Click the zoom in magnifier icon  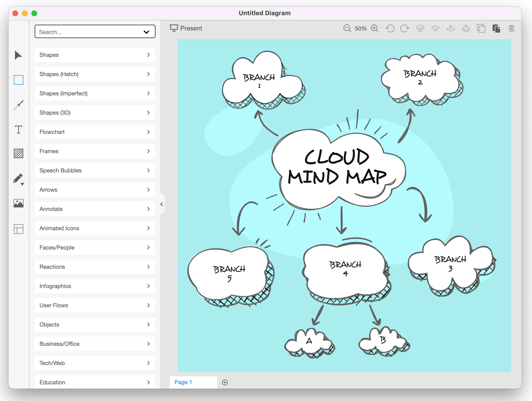click(374, 28)
